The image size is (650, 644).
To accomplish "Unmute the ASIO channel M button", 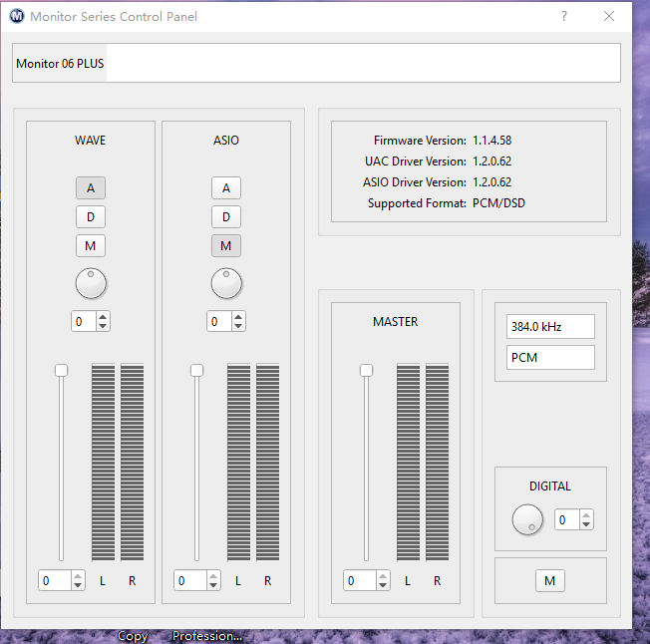I will click(x=226, y=245).
